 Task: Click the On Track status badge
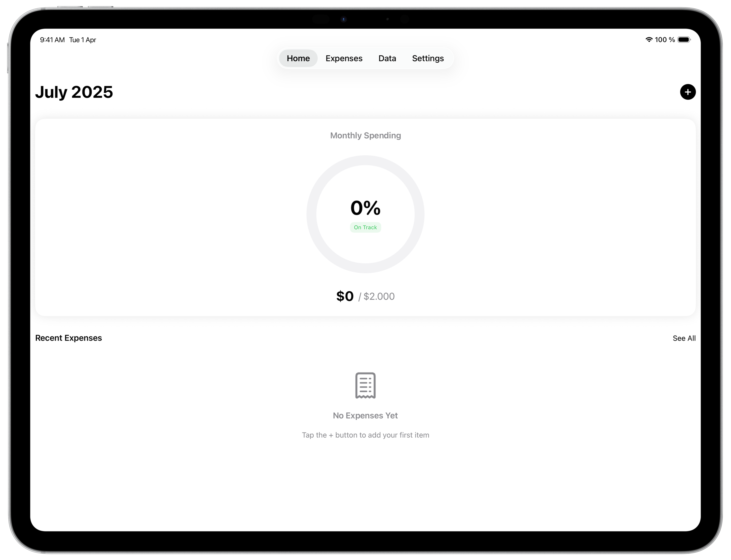(x=365, y=227)
